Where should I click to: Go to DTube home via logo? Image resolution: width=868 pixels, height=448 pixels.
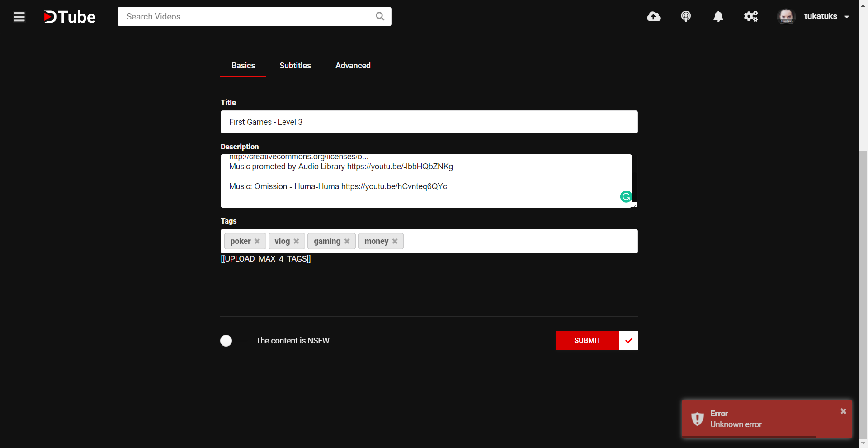pyautogui.click(x=70, y=17)
